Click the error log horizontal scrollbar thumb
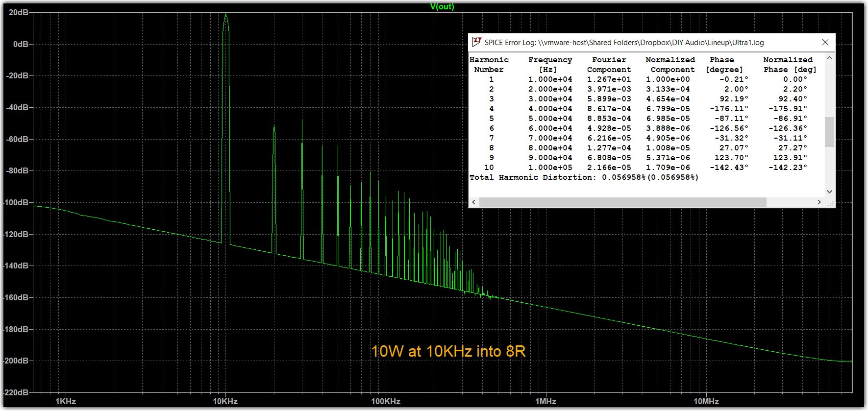The image size is (868, 411). coord(622,202)
